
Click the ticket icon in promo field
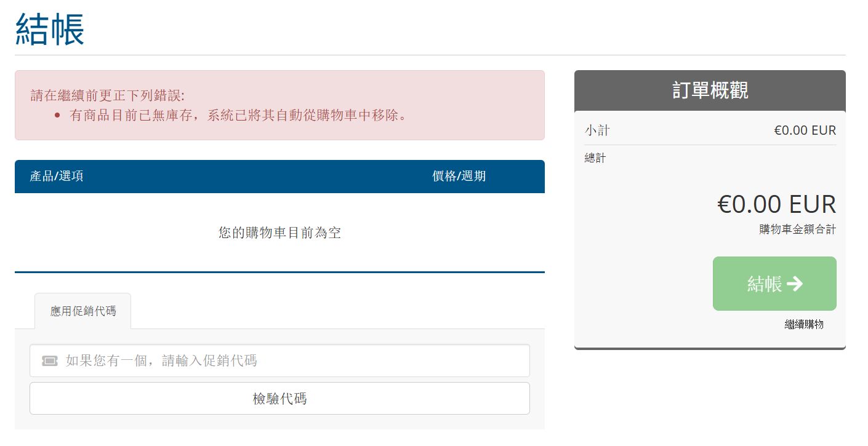pos(50,361)
